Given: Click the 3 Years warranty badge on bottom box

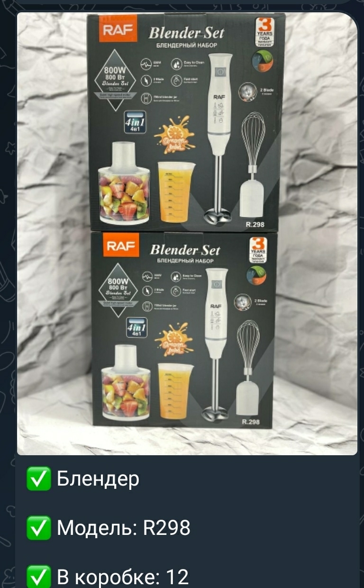Looking at the screenshot, I should [259, 251].
